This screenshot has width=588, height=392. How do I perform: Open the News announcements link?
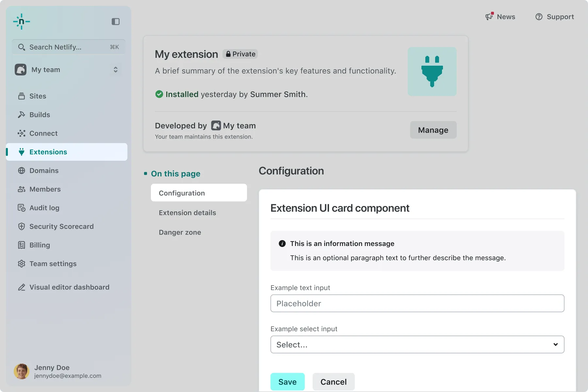[x=500, y=17]
